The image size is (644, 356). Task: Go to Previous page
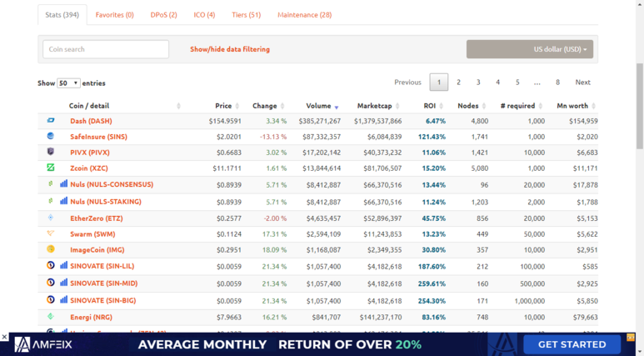pyautogui.click(x=407, y=83)
